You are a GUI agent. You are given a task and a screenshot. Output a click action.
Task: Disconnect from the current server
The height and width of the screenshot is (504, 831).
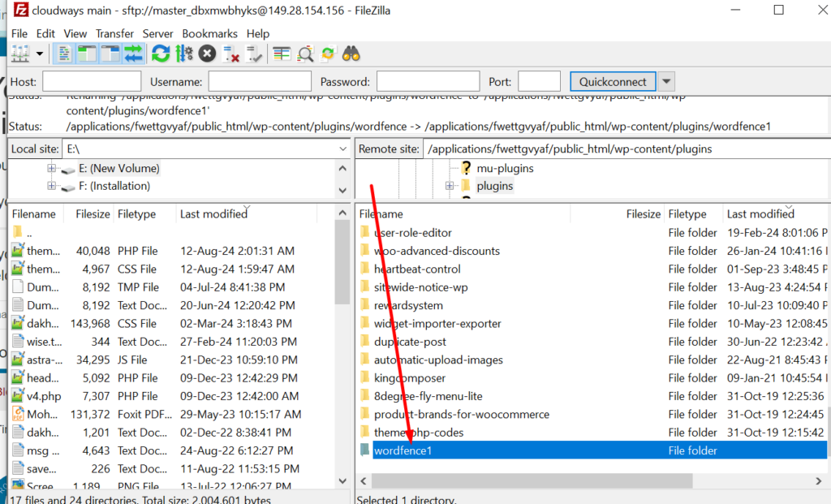pos(231,54)
